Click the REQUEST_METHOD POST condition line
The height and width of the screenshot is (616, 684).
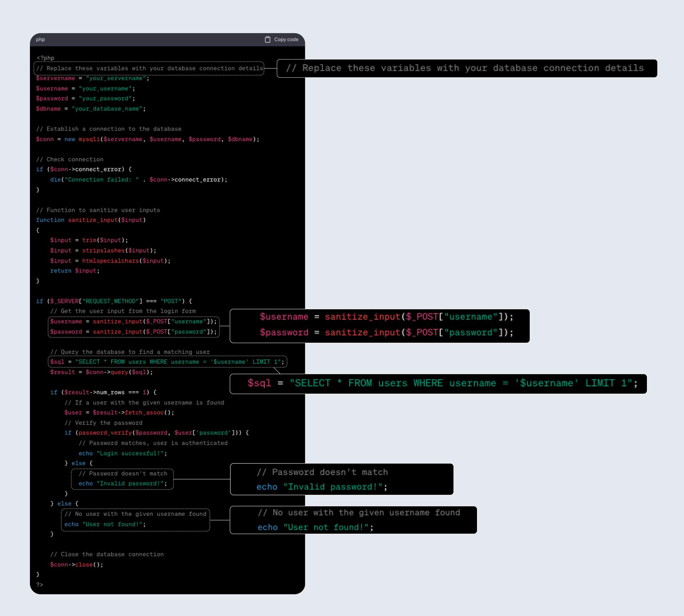114,301
